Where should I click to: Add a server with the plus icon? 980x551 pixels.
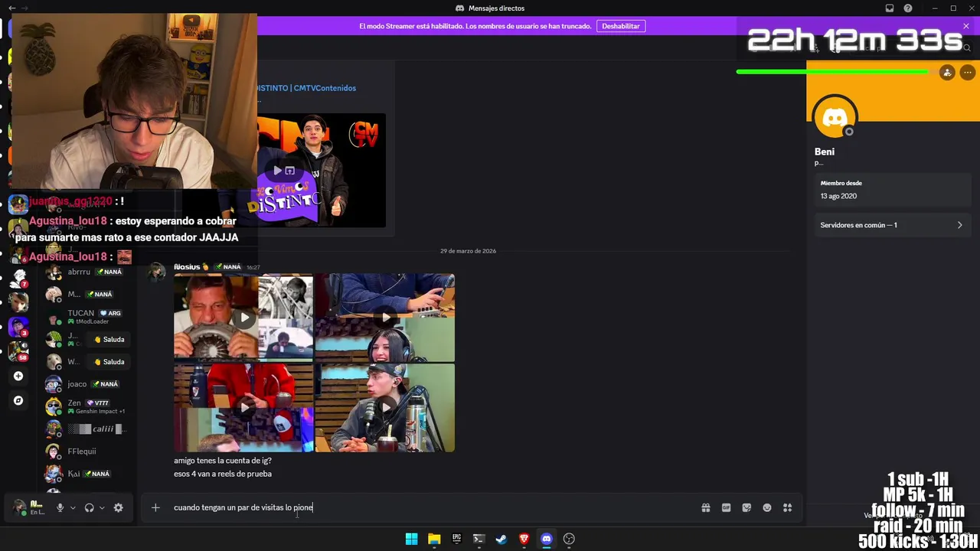click(x=18, y=376)
